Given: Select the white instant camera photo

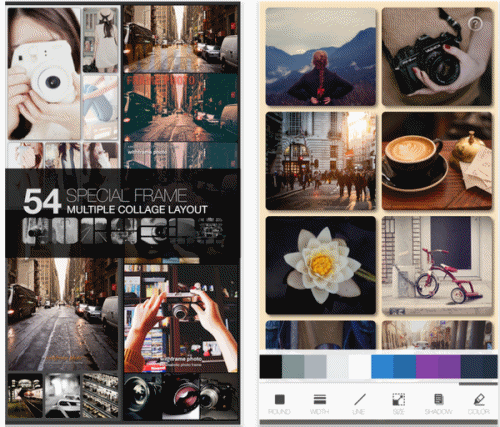Looking at the screenshot, I should point(44,74).
